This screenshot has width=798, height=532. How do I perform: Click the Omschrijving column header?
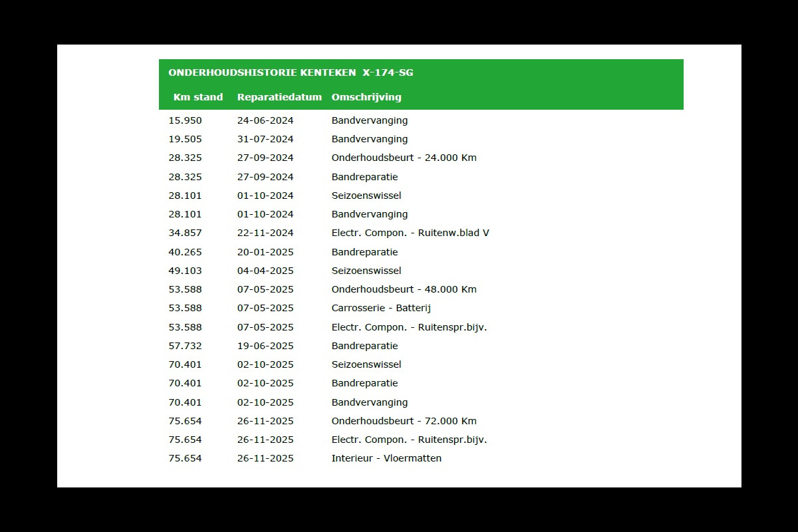pos(366,97)
